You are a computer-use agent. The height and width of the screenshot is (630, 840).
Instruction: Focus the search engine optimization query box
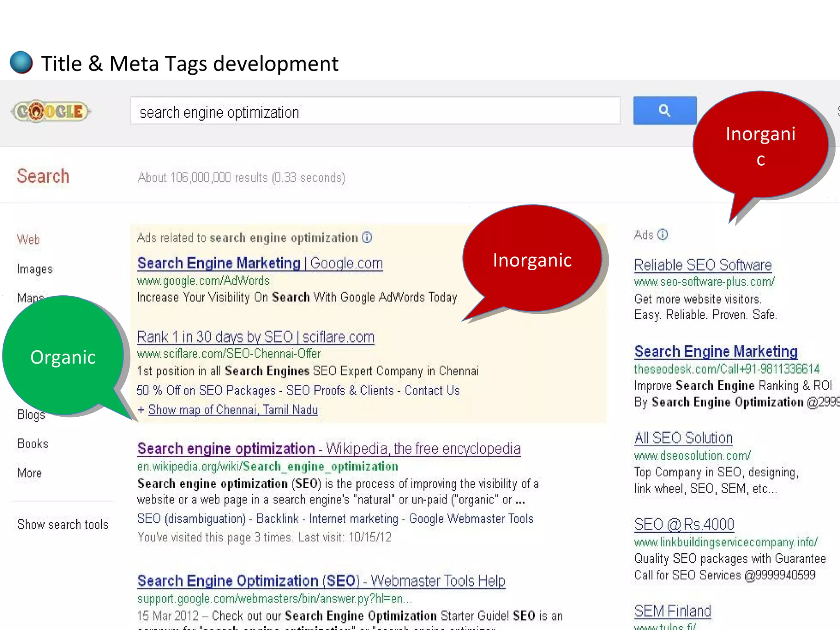[x=375, y=111]
